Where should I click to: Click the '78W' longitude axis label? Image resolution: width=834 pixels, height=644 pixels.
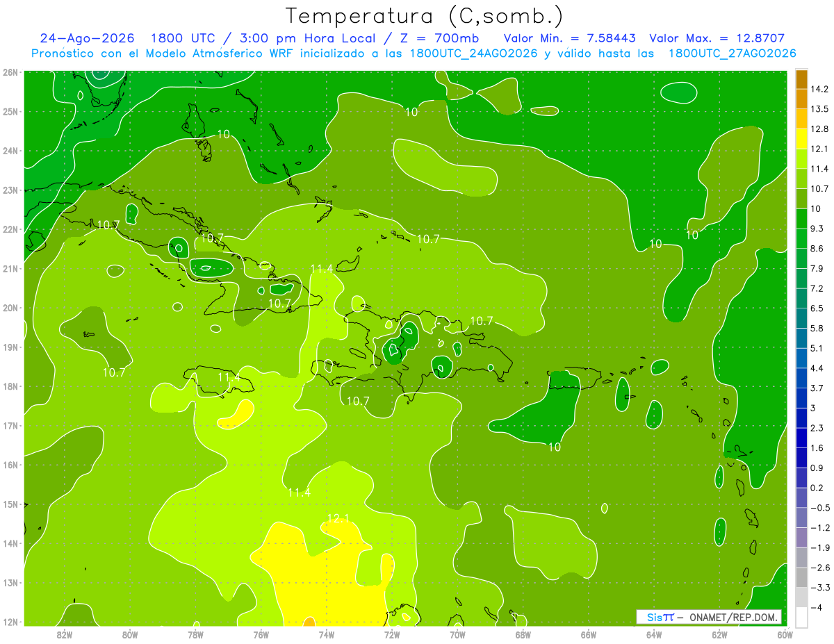195,634
